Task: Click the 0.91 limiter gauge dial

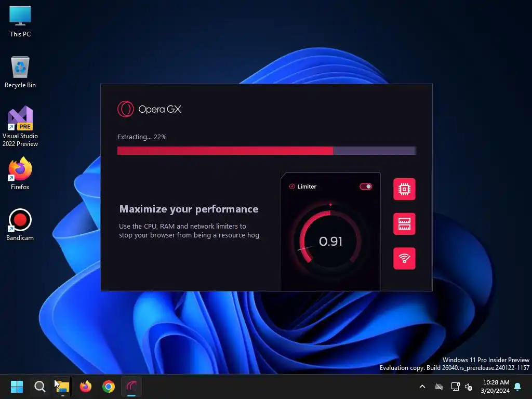Action: click(330, 241)
